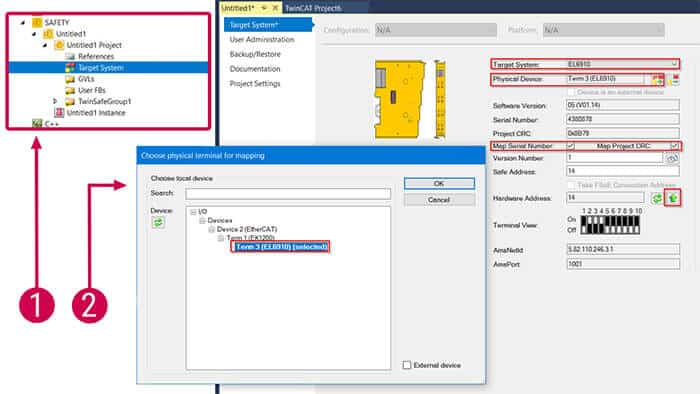The image size is (700, 394).
Task: Click the SAFETY node icon in the tree
Action: [37, 22]
